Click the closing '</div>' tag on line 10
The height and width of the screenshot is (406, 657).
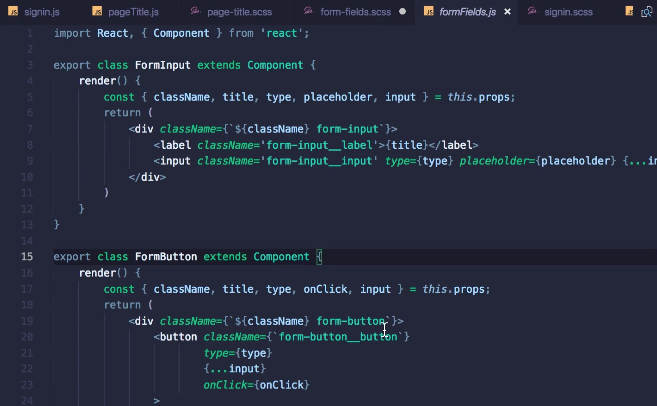point(147,177)
